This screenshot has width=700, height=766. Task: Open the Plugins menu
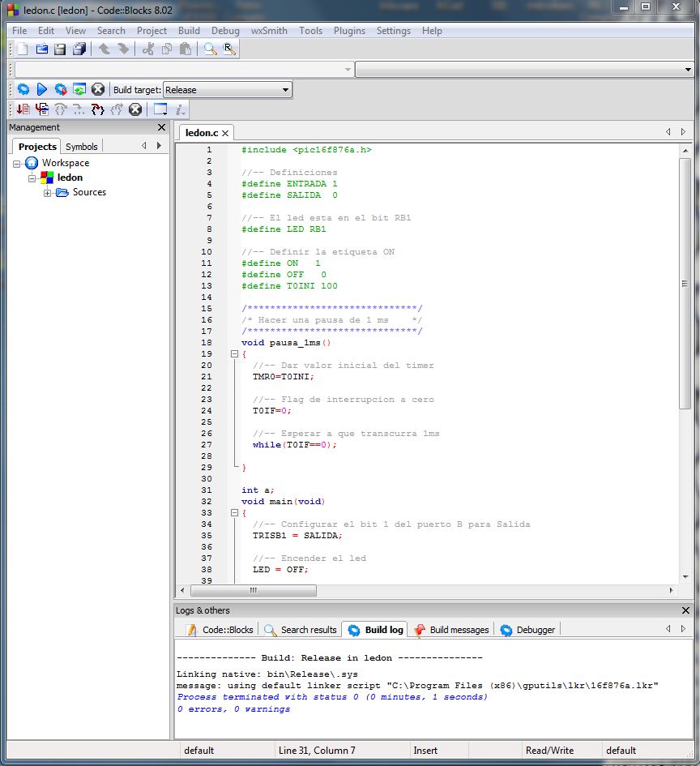(349, 31)
